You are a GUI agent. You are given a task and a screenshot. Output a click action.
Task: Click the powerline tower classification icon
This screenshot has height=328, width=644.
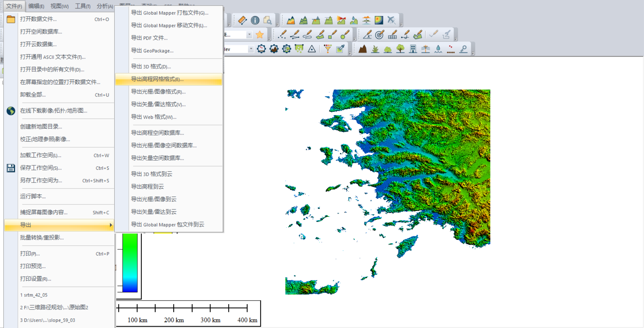(426, 49)
